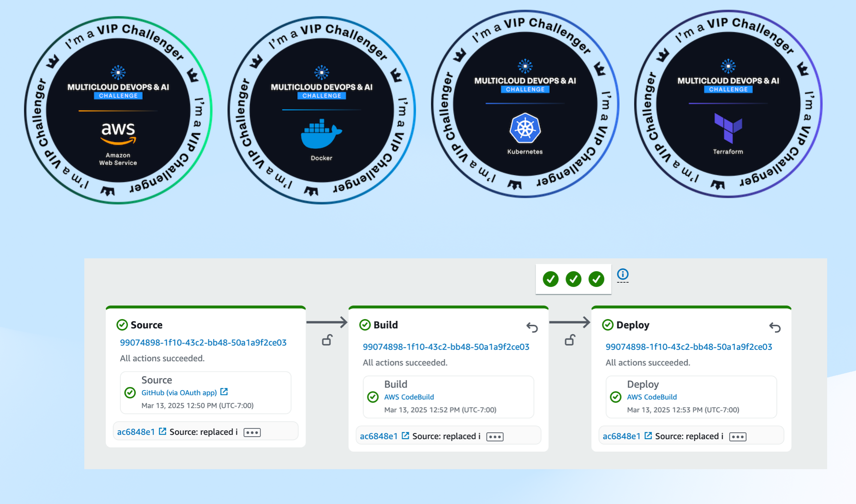Viewport: 856px width, 504px height.
Task: Click the Deploy stage success icon
Action: [x=608, y=325]
